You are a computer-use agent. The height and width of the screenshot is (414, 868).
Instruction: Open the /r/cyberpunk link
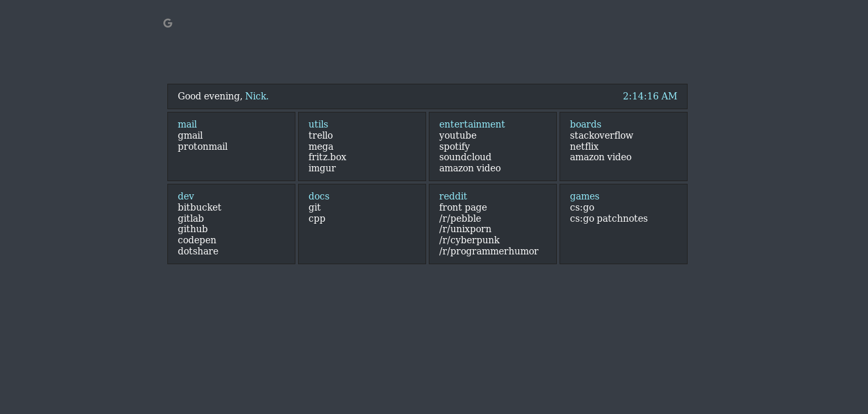pos(469,240)
